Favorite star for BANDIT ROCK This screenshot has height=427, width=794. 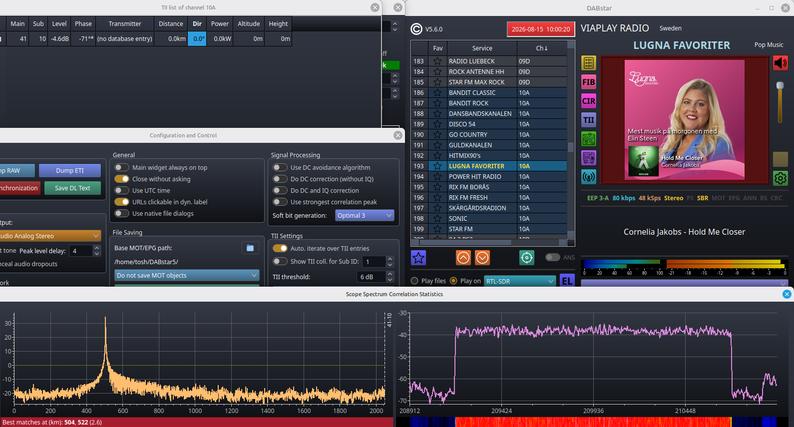[437, 103]
